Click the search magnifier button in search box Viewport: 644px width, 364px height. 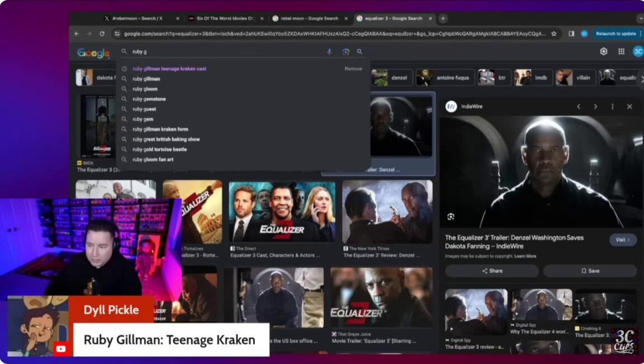tap(359, 51)
